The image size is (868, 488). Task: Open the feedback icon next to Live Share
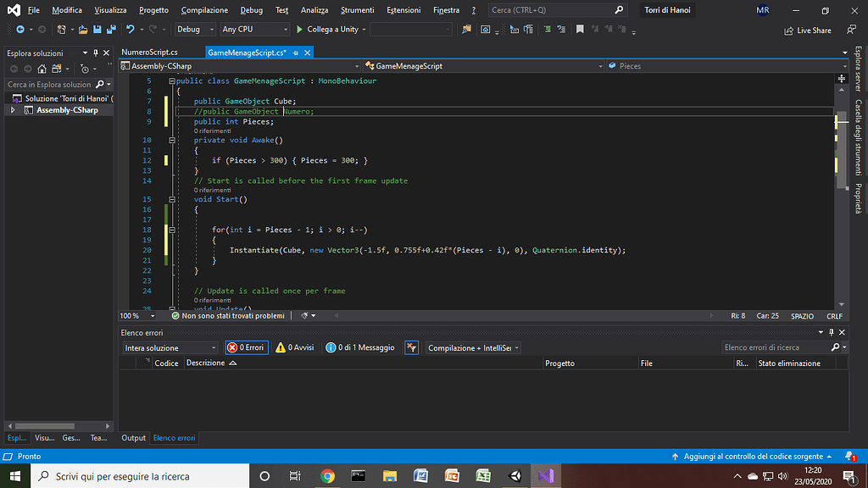click(x=850, y=30)
